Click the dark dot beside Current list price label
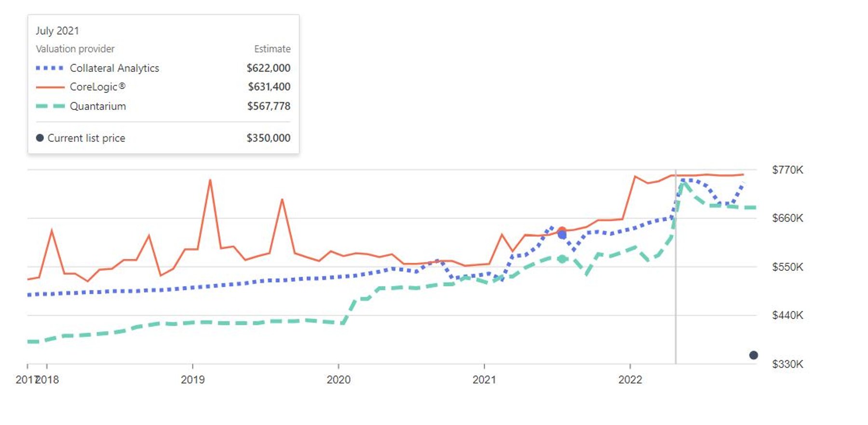The image size is (868, 425). click(x=40, y=138)
